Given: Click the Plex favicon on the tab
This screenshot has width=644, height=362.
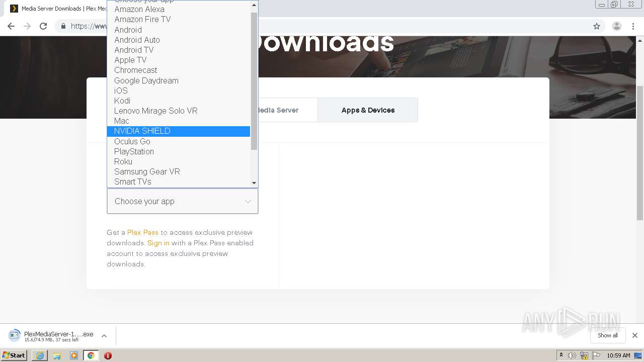Looking at the screenshot, I should [14, 9].
